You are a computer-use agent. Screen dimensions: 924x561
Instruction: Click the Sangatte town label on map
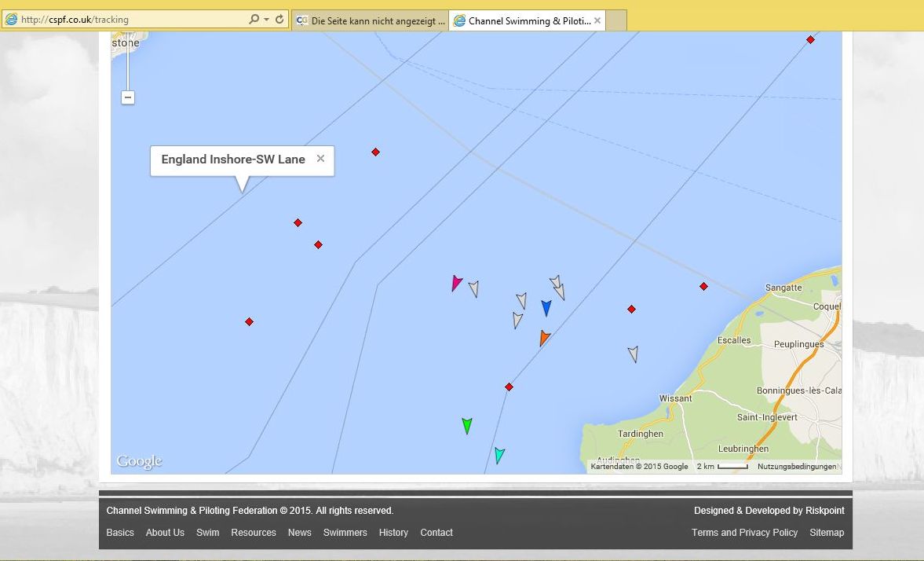tap(783, 288)
